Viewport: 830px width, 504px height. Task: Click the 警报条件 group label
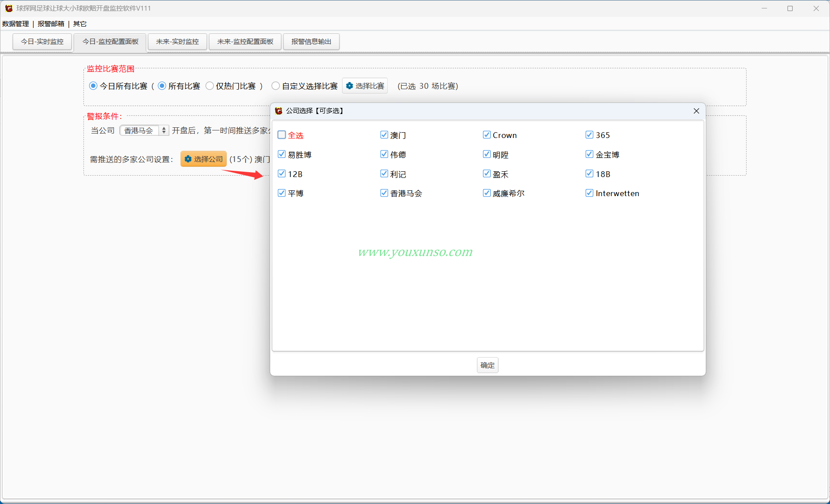104,116
